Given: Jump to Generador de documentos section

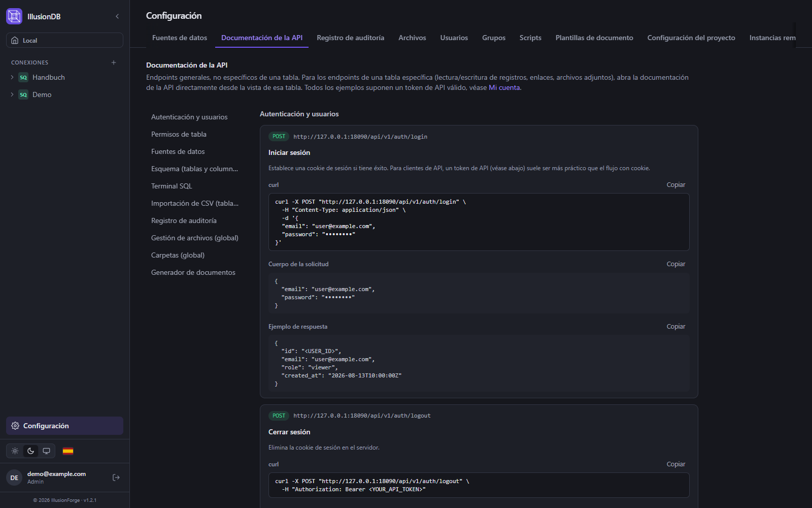Looking at the screenshot, I should tap(195, 272).
